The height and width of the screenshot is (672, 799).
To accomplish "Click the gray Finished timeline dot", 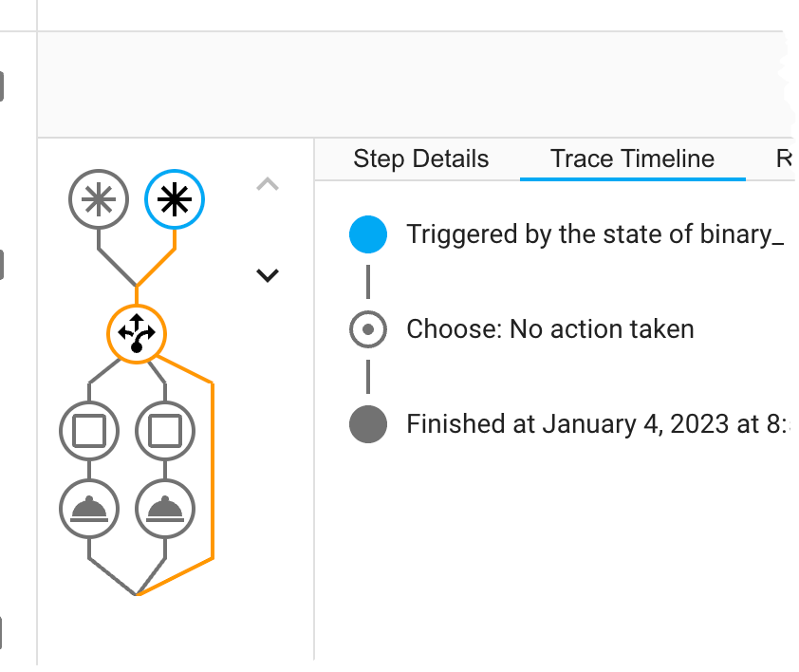I will 368,423.
